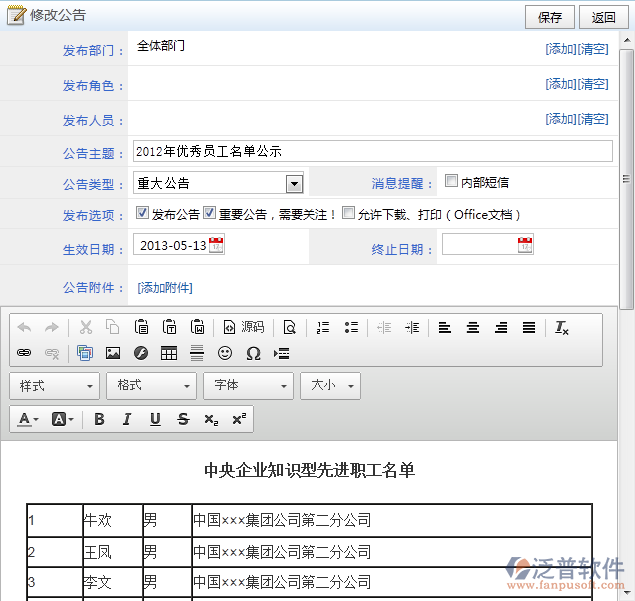635x601 pixels.
Task: Enable 内部短信 message reminder checkbox
Action: click(452, 182)
